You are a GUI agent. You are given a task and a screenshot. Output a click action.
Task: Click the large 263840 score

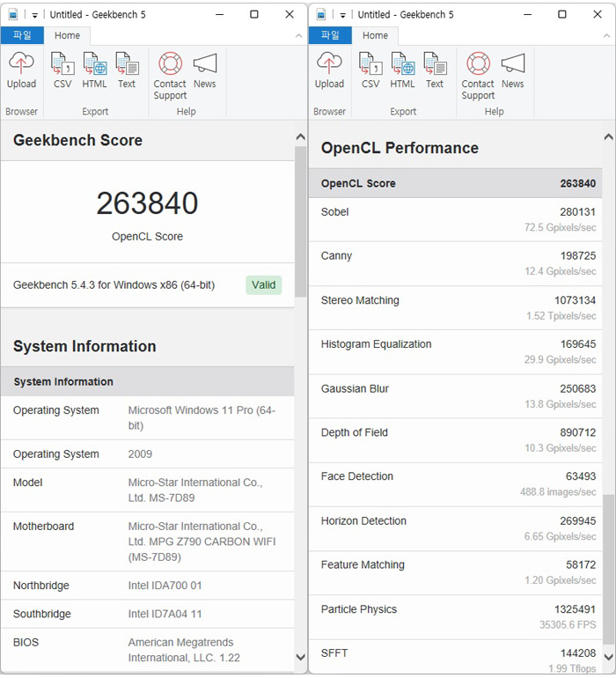pos(148,203)
